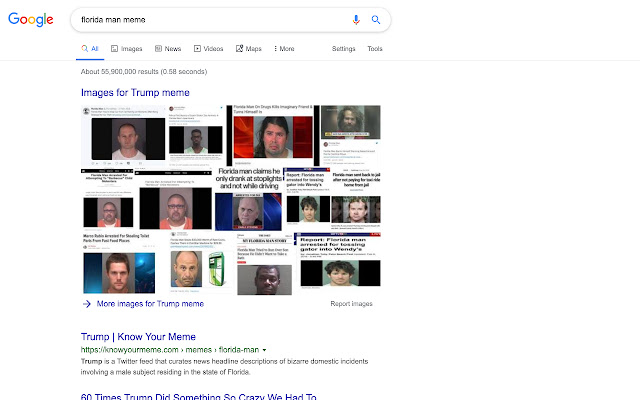Open MY FLORIDA MAN STORY image
640x400 pixels.
264,264
